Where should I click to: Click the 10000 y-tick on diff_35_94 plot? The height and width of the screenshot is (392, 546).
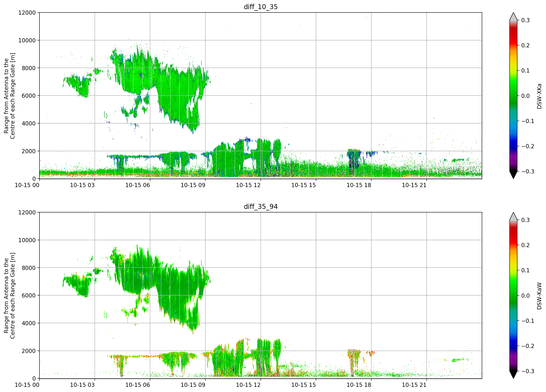[27, 240]
